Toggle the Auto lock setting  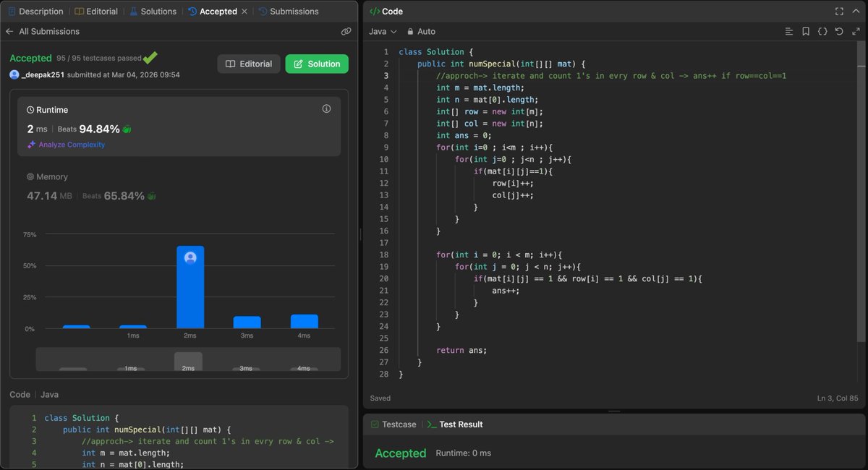(421, 32)
